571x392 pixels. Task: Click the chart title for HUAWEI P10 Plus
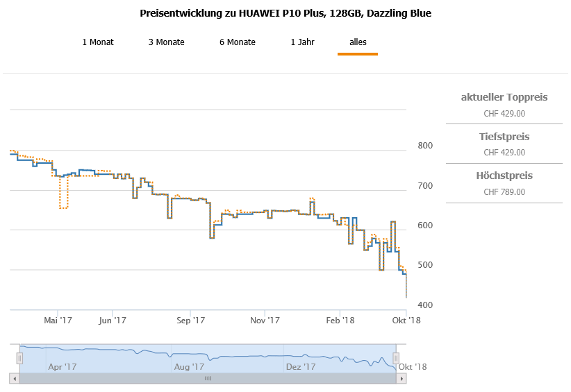[285, 13]
